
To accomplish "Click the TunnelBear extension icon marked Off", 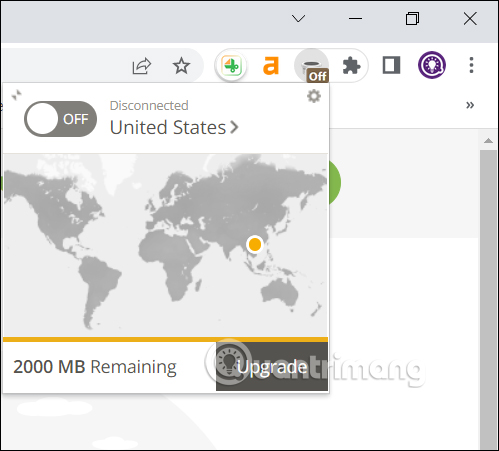I will pos(312,65).
